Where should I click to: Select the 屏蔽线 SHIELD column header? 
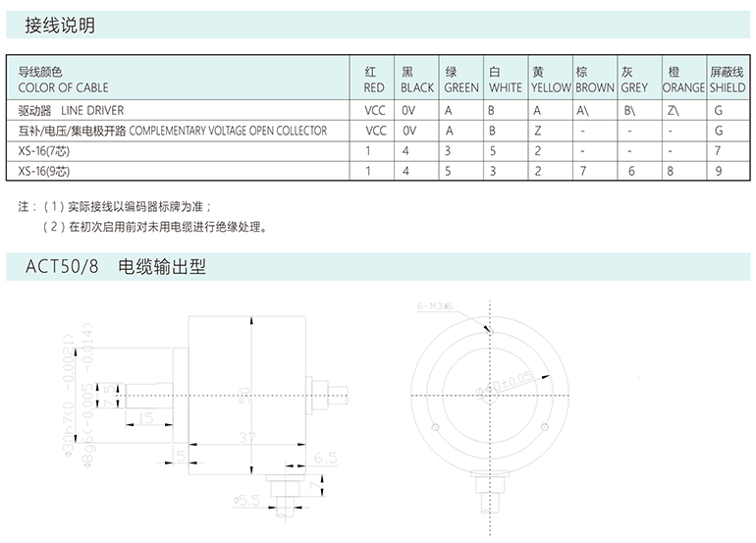(728, 80)
